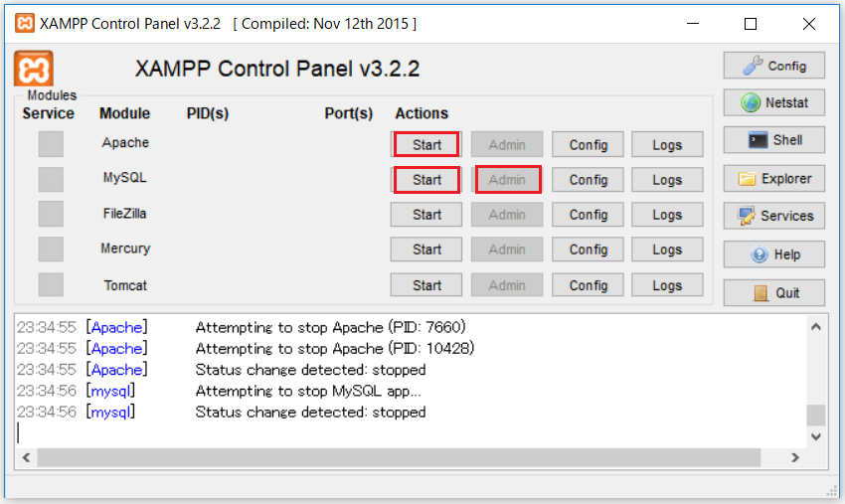This screenshot has width=845, height=504.
Task: Open Help button with question mark
Action: point(773,254)
